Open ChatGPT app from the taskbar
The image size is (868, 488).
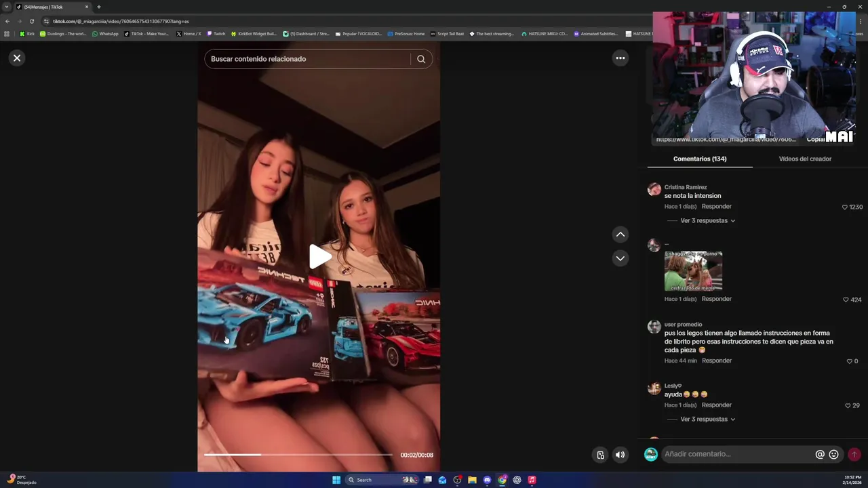(517, 480)
